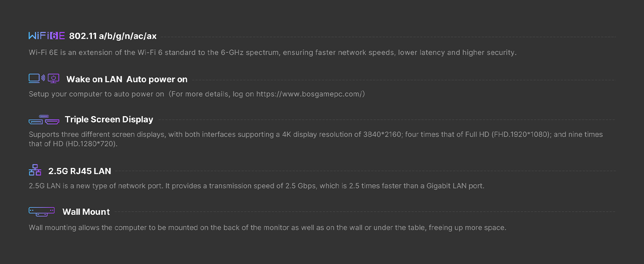Click the network LAN icon
Image resolution: width=644 pixels, height=264 pixels.
35,170
